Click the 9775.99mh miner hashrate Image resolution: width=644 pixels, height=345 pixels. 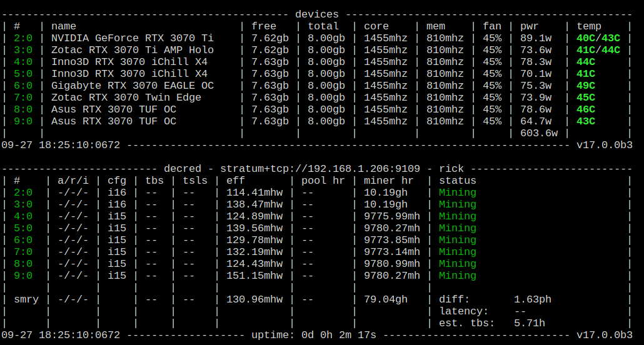pos(392,216)
